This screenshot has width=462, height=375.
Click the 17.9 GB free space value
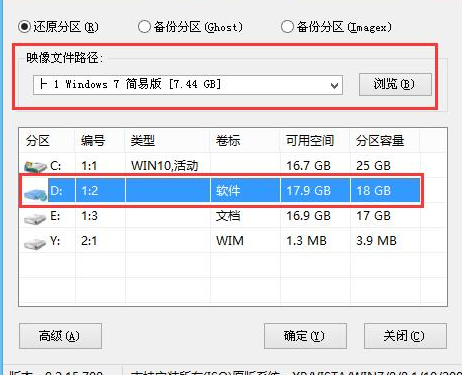pyautogui.click(x=309, y=191)
